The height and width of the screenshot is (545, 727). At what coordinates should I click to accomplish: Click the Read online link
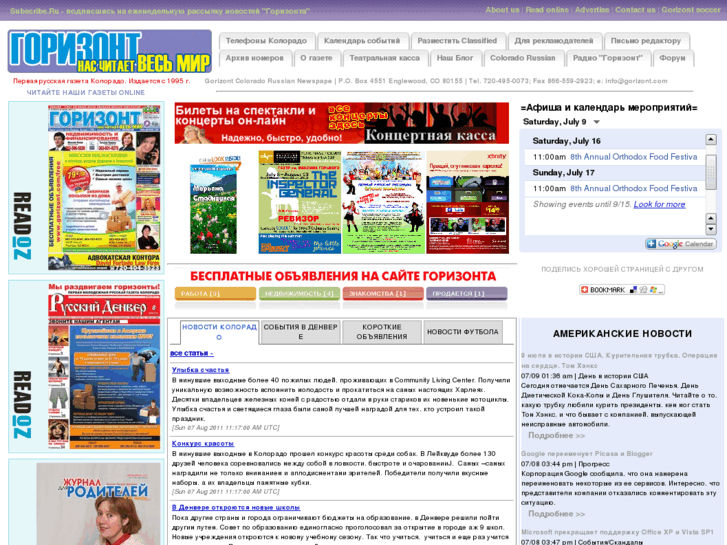point(547,10)
